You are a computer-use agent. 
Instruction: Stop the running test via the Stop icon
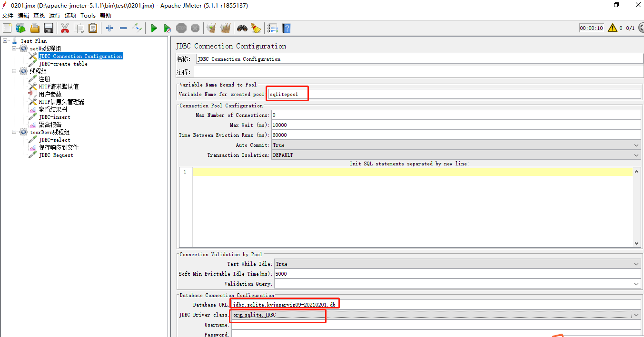[x=181, y=28]
